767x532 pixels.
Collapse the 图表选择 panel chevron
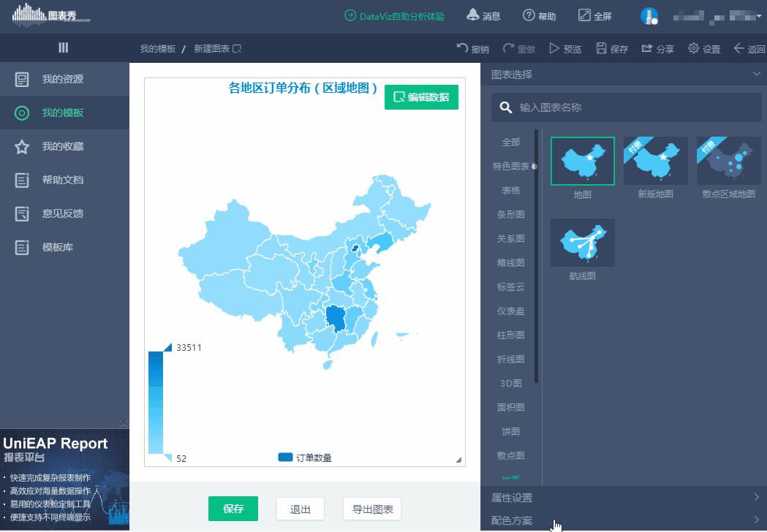click(x=756, y=73)
